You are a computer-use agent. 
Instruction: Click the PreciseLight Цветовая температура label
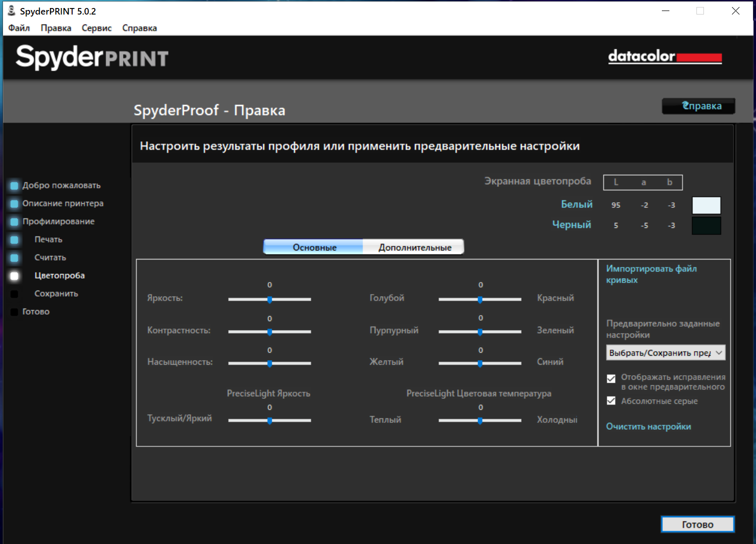point(479,394)
